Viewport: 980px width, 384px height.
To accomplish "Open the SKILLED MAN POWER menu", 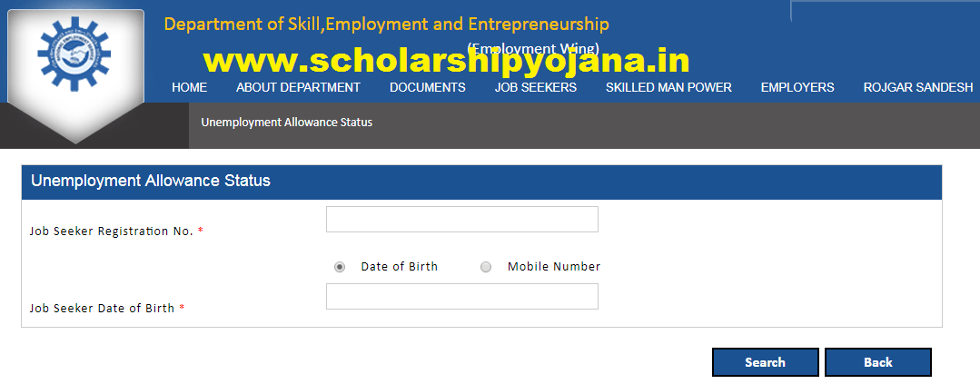I will tap(668, 87).
